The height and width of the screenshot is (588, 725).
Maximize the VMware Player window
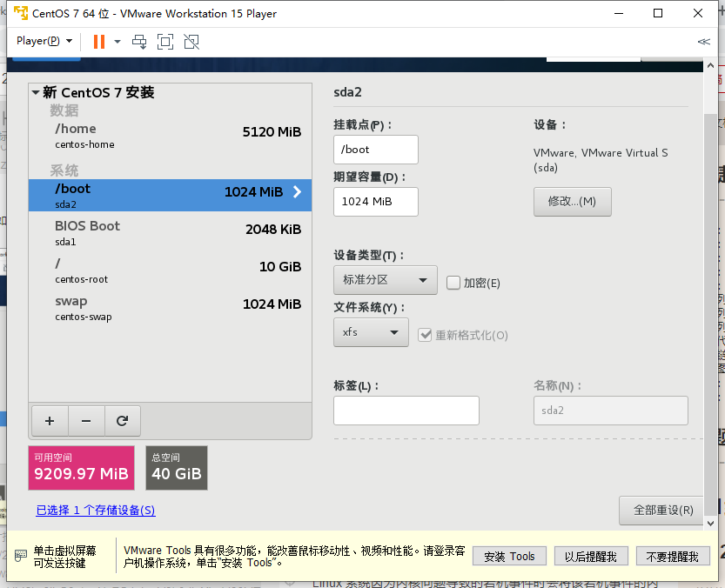click(658, 13)
